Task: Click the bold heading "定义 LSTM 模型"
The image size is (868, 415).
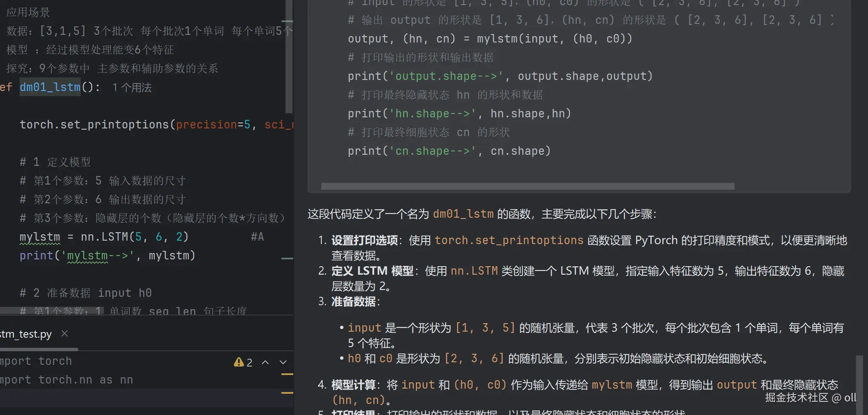Action: 372,271
